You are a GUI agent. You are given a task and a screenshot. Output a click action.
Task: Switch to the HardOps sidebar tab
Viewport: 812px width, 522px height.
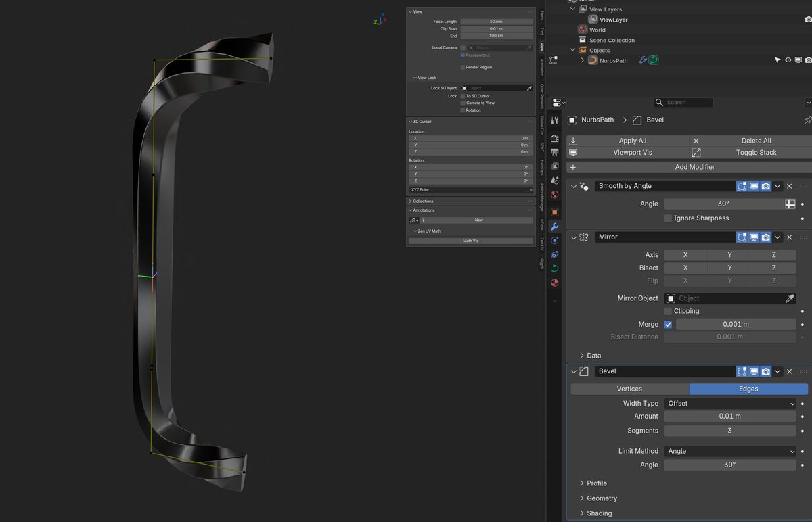click(x=542, y=167)
